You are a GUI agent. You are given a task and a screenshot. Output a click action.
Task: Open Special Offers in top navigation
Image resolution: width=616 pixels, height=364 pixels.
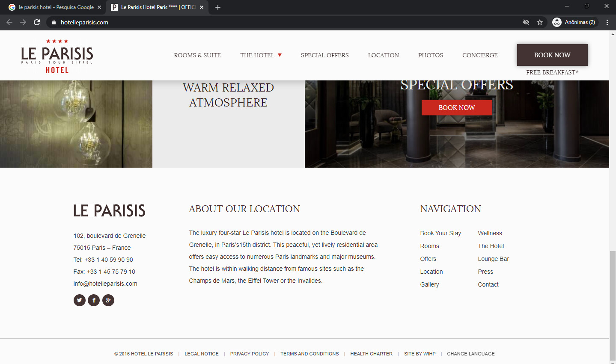pyautogui.click(x=325, y=55)
